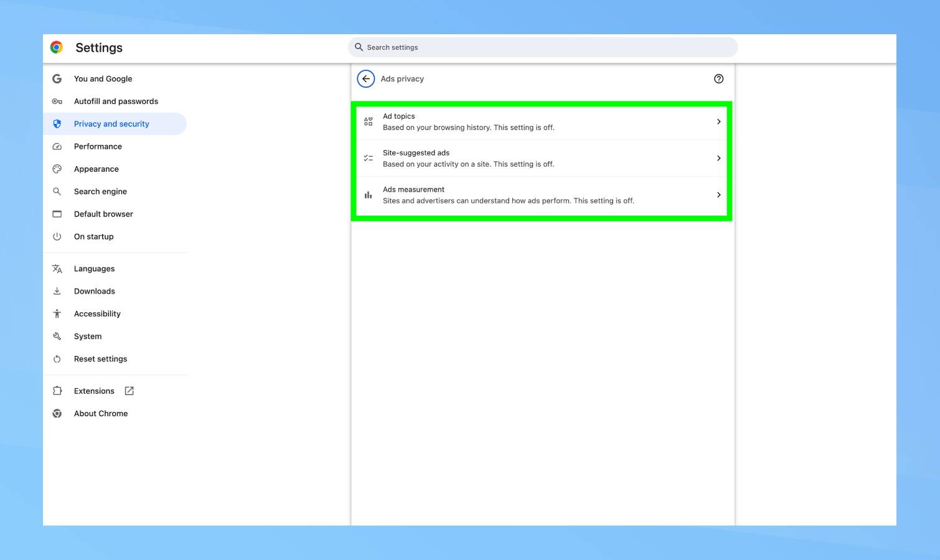This screenshot has height=560, width=940.
Task: Click the Chrome logo next to Settings
Action: pos(56,47)
